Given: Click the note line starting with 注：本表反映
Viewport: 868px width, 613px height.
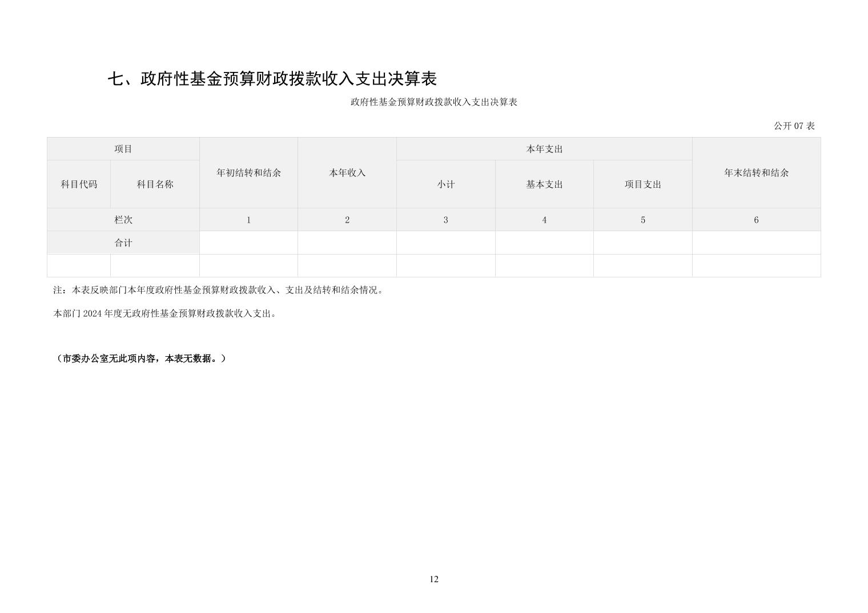Looking at the screenshot, I should point(219,290).
